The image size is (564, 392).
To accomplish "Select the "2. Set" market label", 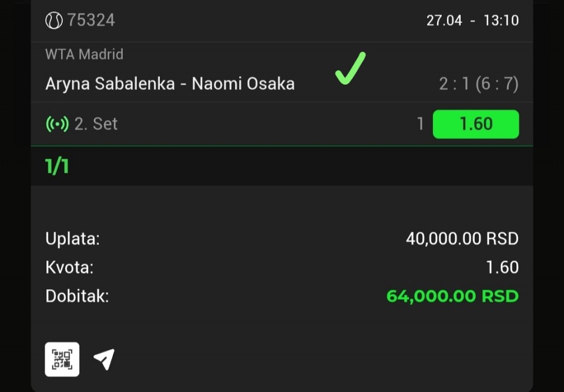I will [x=96, y=124].
